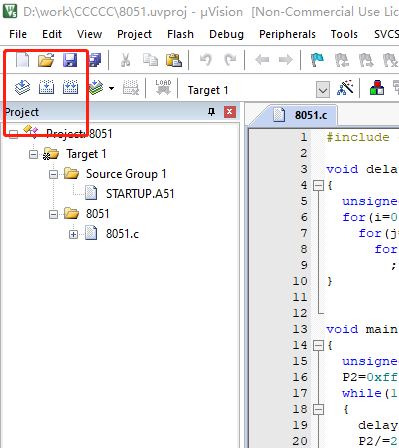399x448 pixels.
Task: Build target files icon
Action: point(46,88)
